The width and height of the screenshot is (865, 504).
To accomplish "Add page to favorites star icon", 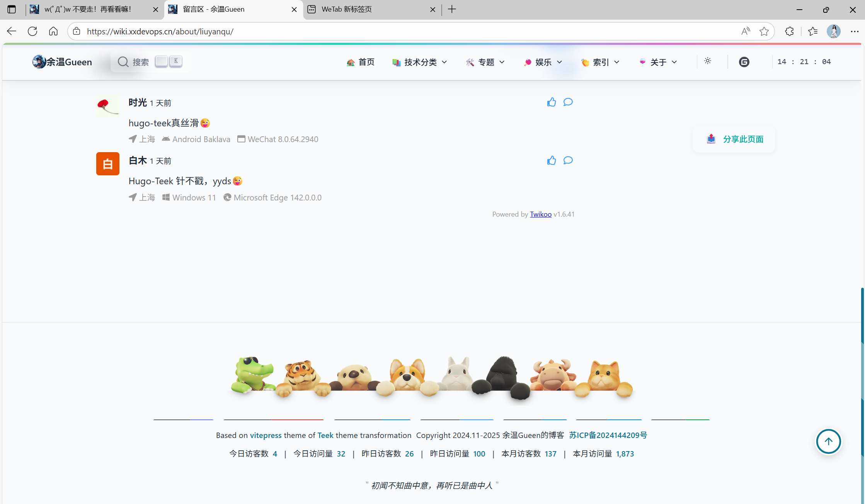I will 764,31.
